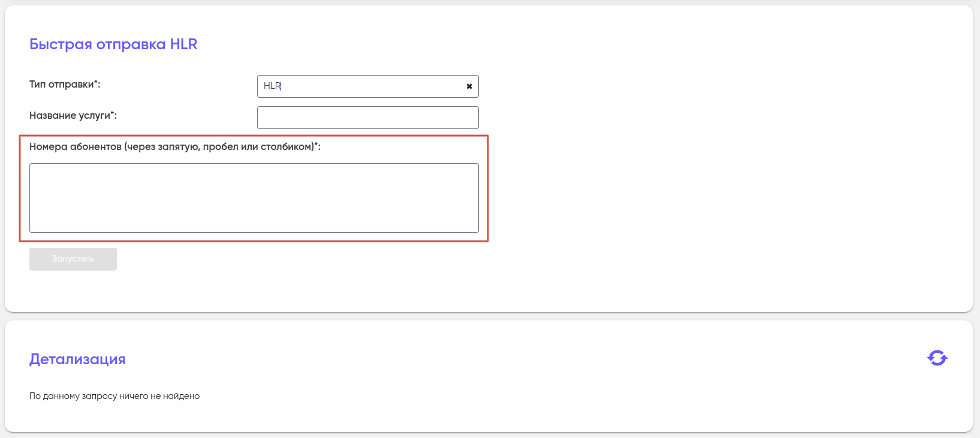Focus the Номера абонентов text area

click(254, 197)
